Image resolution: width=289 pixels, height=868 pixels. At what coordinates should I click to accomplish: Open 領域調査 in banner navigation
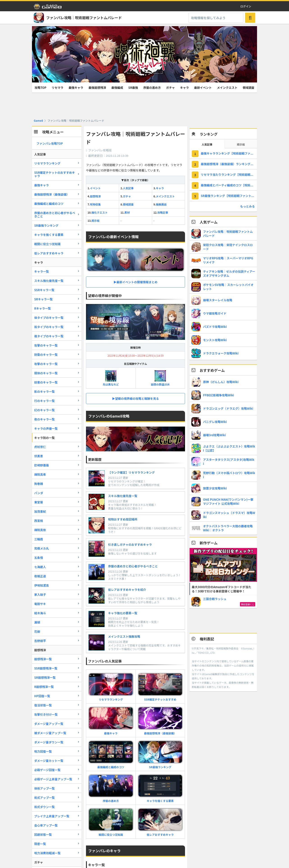pyautogui.click(x=248, y=88)
